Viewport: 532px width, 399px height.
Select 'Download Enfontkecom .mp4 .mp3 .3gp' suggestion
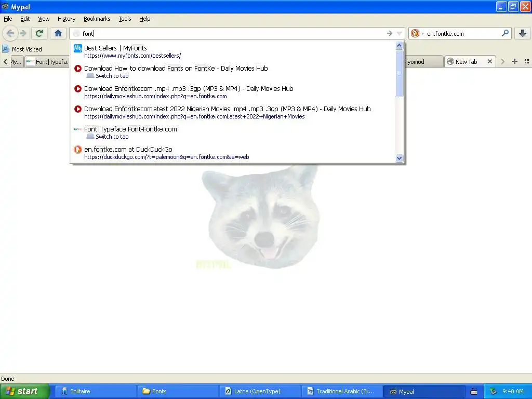233,92
